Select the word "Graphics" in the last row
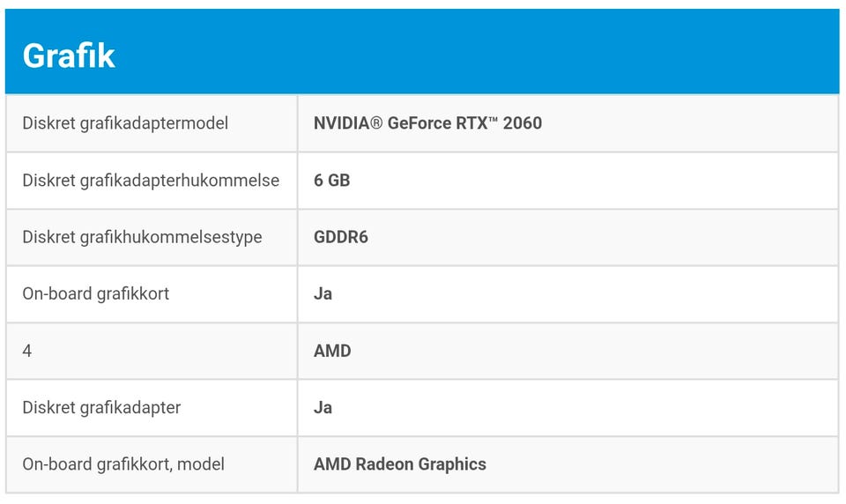This screenshot has width=846, height=504. tap(452, 463)
